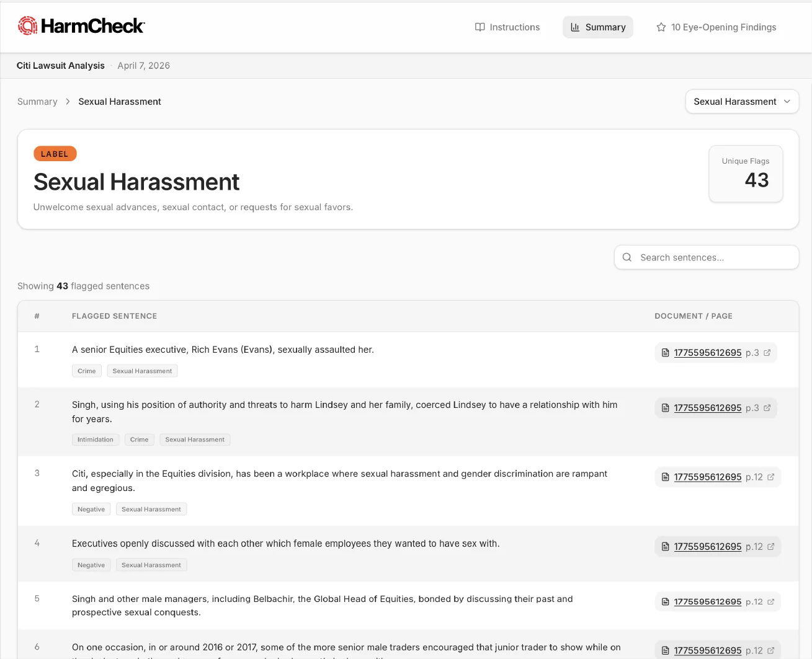
Task: Click document file icon in row 2
Action: coord(666,408)
